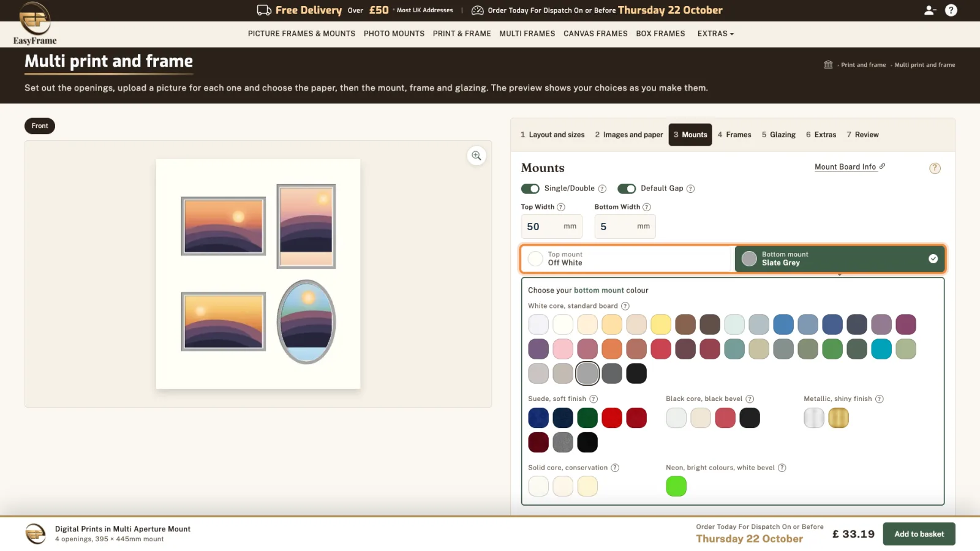The image size is (980, 551).
Task: Click Add to basket button
Action: click(919, 534)
